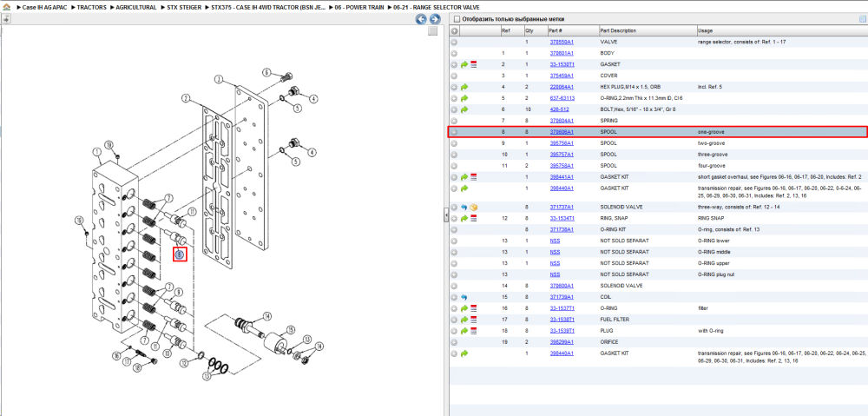Open part number link 371738A1
Viewport: 868px width, 416px height.
pyautogui.click(x=562, y=229)
